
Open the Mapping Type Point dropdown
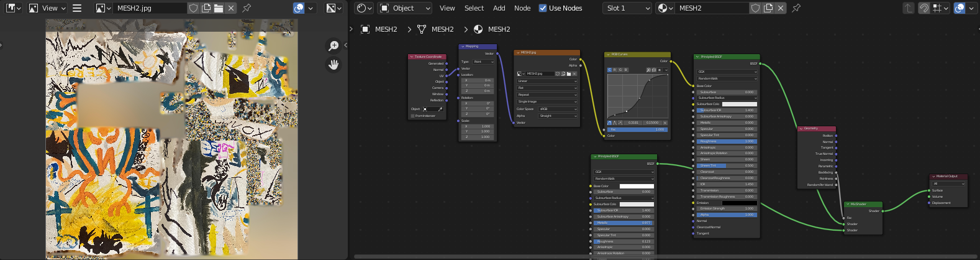[x=483, y=62]
